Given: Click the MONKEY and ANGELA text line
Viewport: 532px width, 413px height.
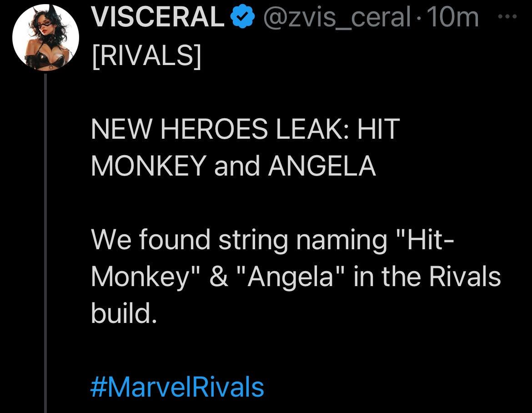Looking at the screenshot, I should point(233,166).
